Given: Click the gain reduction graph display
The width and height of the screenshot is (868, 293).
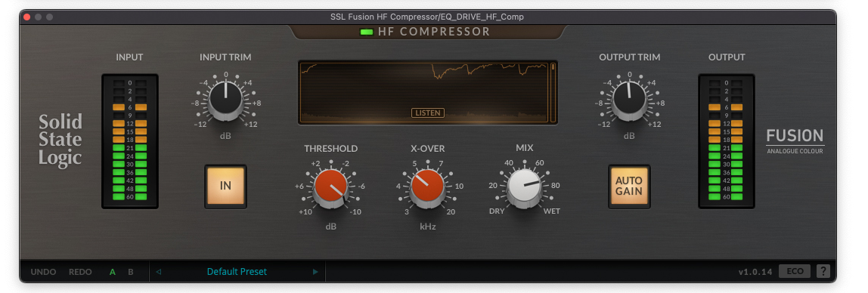Looking at the screenshot, I should coord(423,92).
